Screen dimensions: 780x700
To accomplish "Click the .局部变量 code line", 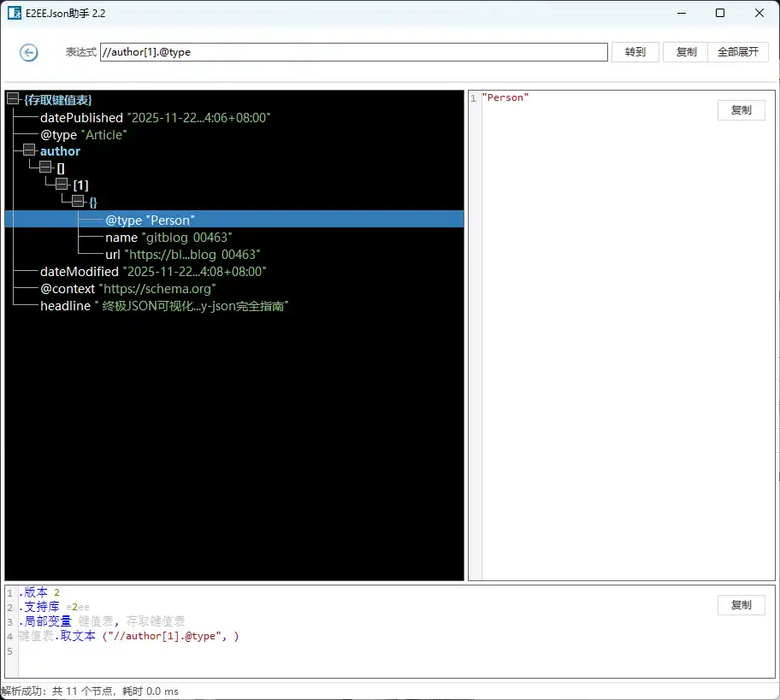I will pos(102,621).
